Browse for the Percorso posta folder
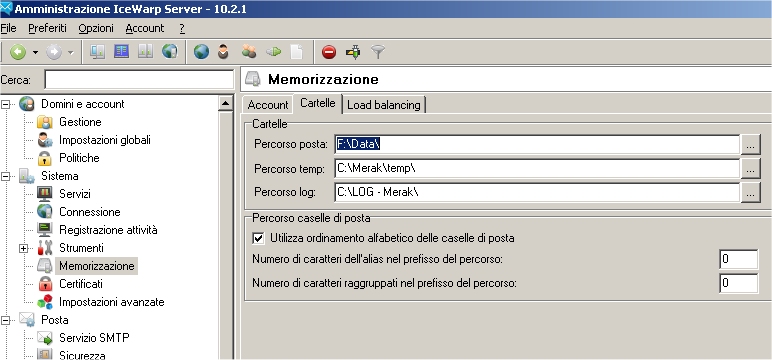This screenshot has height=360, width=772. coord(750,145)
